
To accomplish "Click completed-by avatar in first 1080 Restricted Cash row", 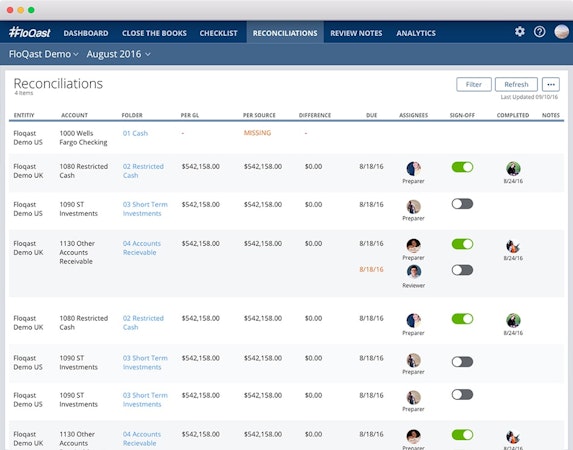I will click(x=513, y=169).
